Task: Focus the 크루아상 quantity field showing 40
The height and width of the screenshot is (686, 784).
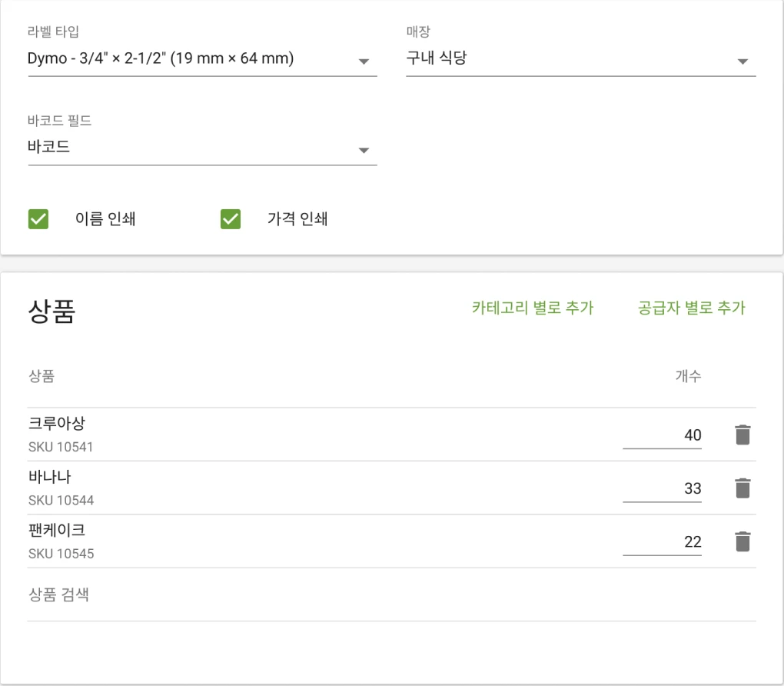Action: click(x=662, y=435)
